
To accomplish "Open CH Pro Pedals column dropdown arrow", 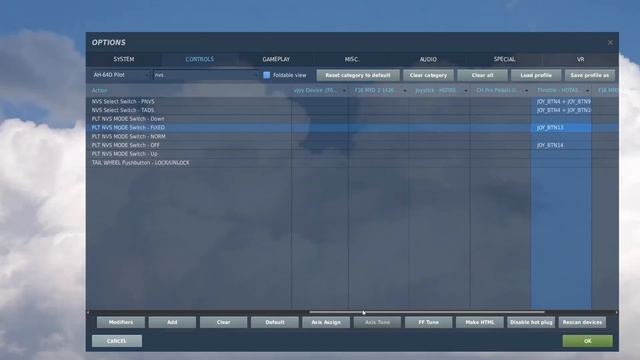I will click(x=527, y=91).
